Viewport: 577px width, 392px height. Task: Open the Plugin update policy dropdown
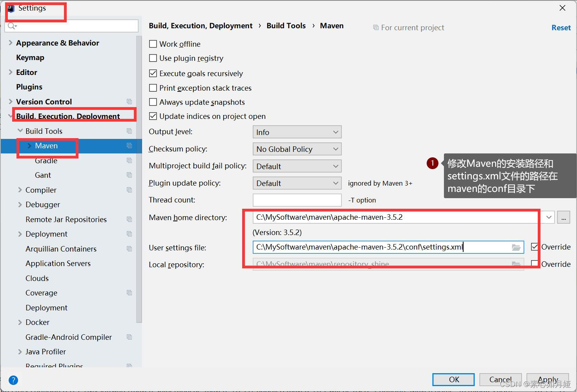pyautogui.click(x=297, y=183)
